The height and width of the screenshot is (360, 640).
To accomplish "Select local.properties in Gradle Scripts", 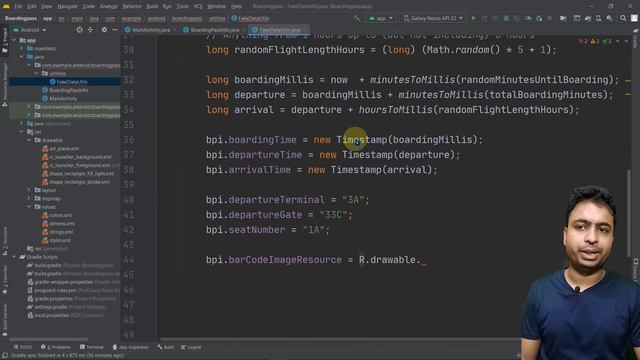I will (53, 315).
